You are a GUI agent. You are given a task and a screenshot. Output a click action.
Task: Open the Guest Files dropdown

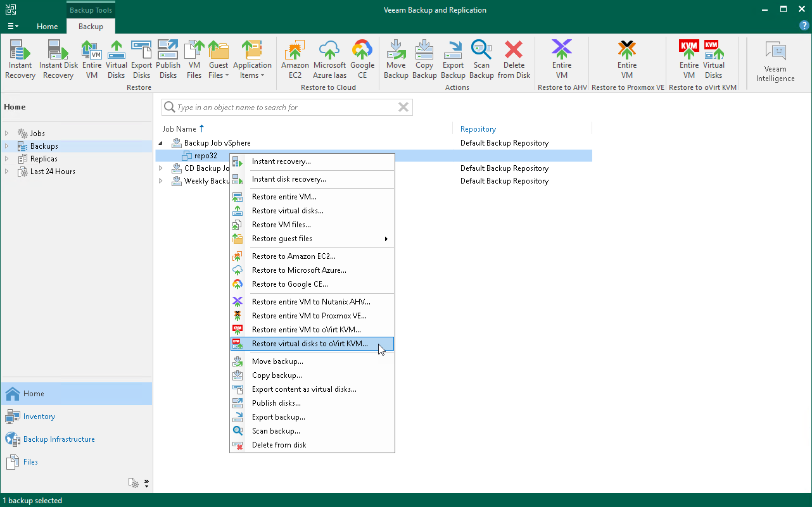(219, 59)
